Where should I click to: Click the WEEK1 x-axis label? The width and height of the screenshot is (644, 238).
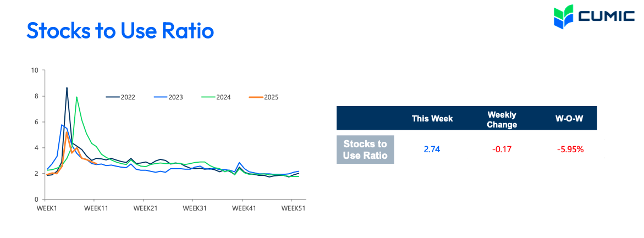point(47,209)
